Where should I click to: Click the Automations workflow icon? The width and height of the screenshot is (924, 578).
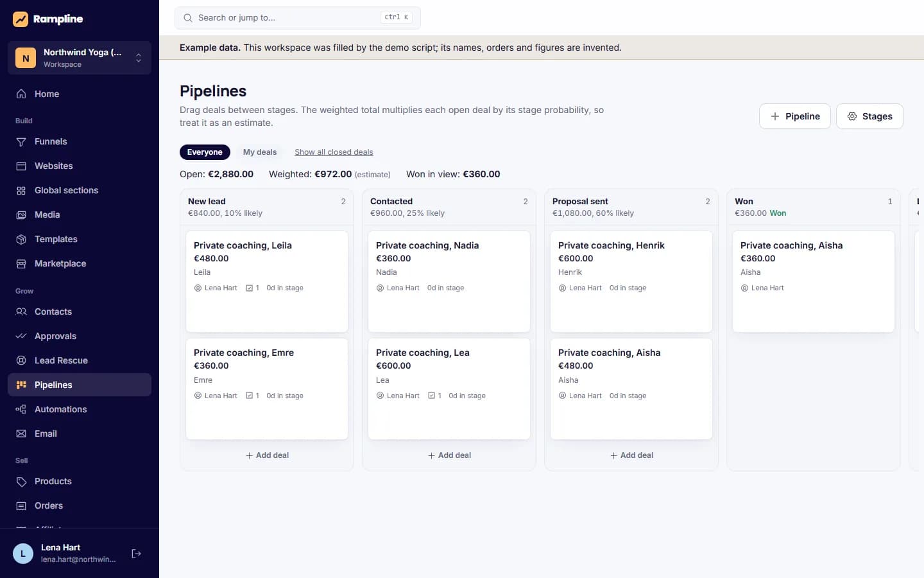pyautogui.click(x=21, y=409)
